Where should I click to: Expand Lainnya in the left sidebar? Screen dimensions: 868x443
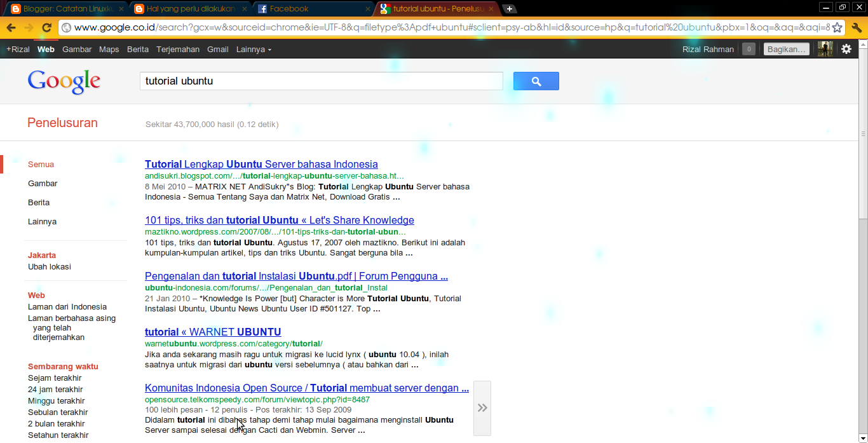(x=42, y=221)
